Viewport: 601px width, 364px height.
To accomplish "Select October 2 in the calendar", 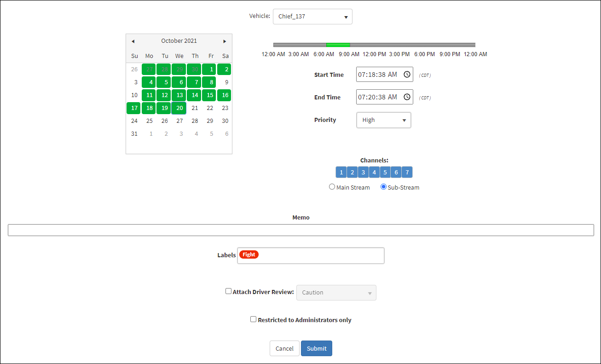I will (225, 69).
